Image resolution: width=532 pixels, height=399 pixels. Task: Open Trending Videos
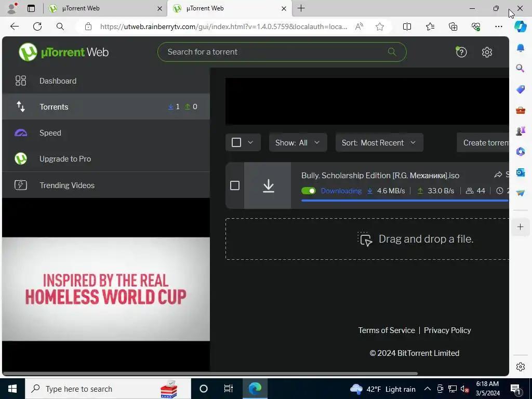click(x=106, y=185)
